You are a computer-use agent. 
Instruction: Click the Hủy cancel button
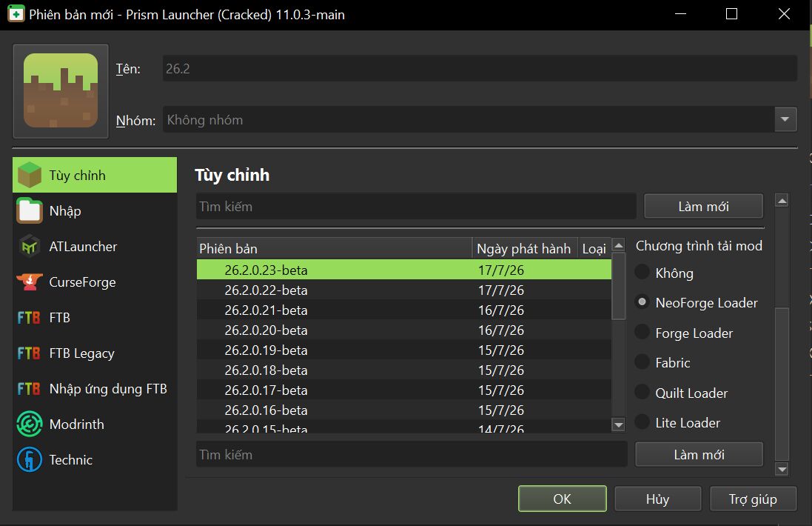tap(658, 499)
